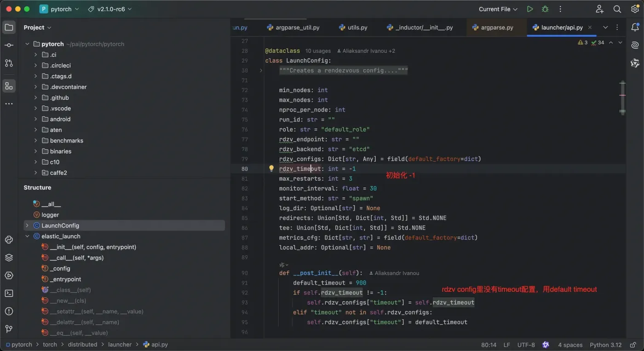Image resolution: width=644 pixels, height=351 pixels.
Task: Open the Project tool window icon
Action: [x=9, y=28]
